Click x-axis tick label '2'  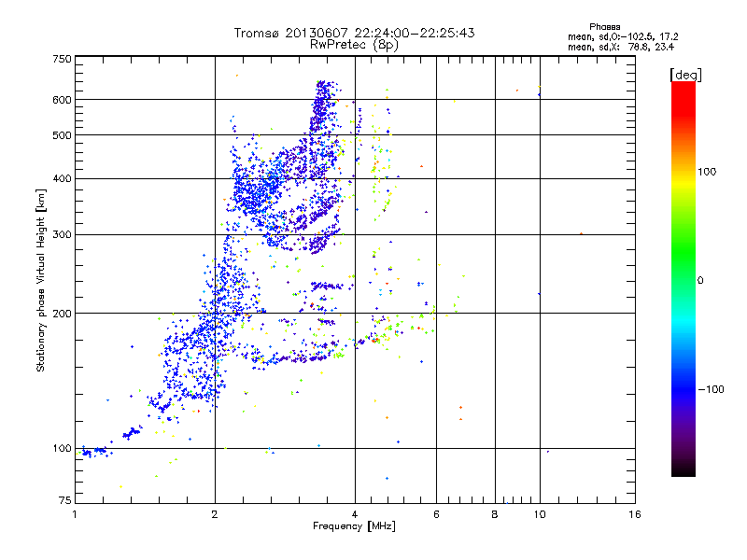(x=215, y=514)
